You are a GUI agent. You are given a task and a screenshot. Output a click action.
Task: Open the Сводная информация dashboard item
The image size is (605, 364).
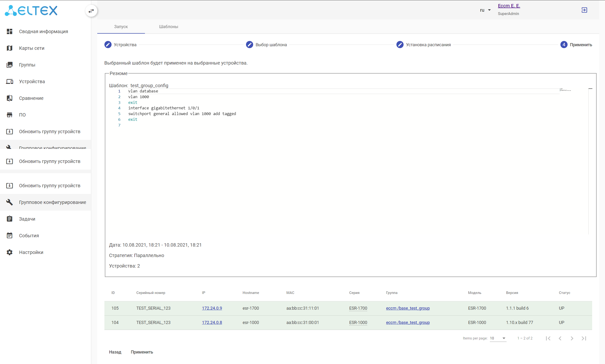(x=43, y=31)
